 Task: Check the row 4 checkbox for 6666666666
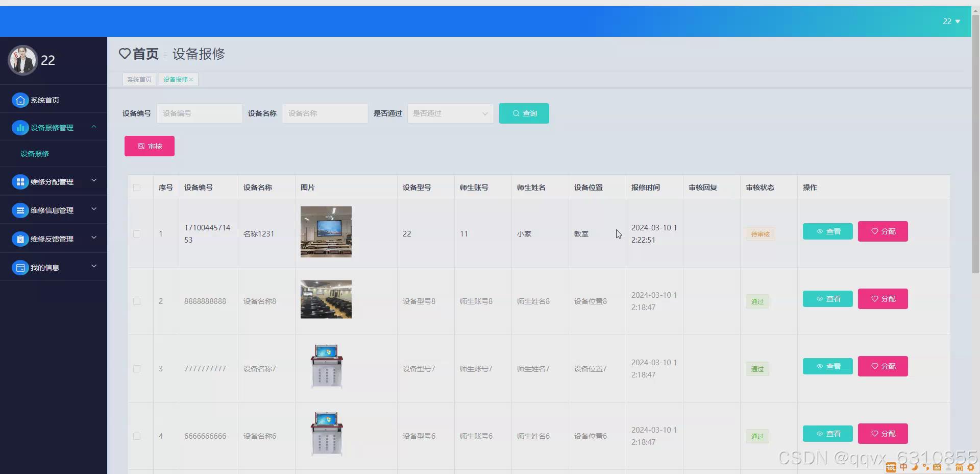tap(137, 436)
